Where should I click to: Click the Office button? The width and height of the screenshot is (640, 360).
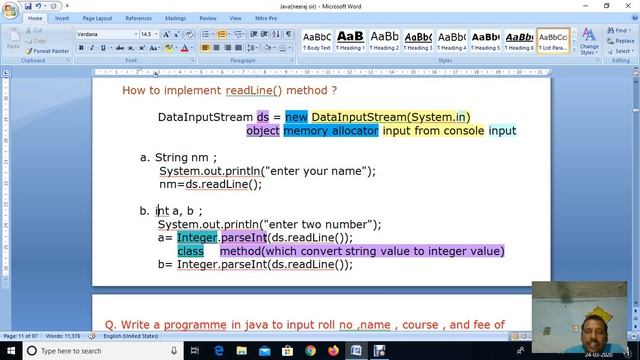click(10, 10)
